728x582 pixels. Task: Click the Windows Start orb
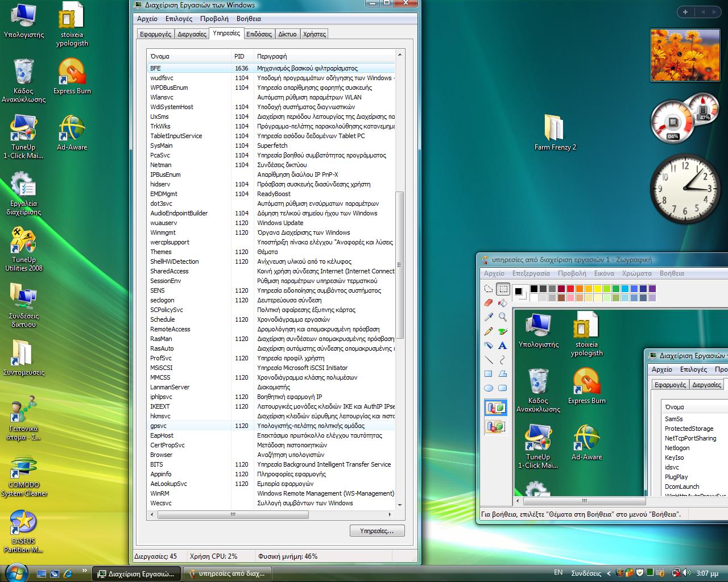tap(15, 572)
